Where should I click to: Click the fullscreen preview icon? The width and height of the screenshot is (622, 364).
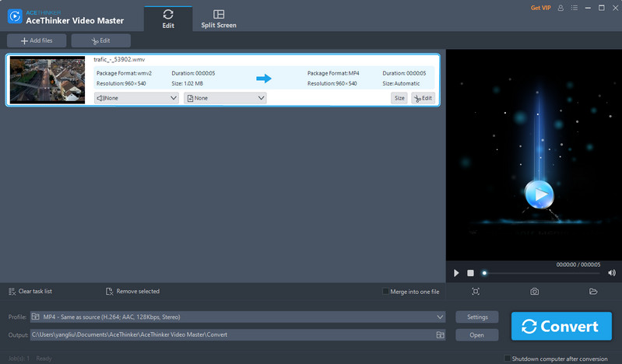coord(476,292)
